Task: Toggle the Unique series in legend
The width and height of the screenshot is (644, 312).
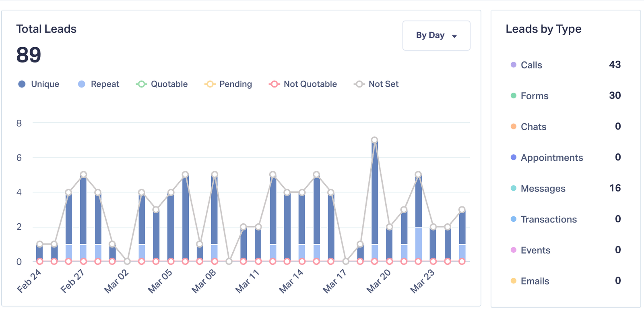Action: click(x=39, y=84)
